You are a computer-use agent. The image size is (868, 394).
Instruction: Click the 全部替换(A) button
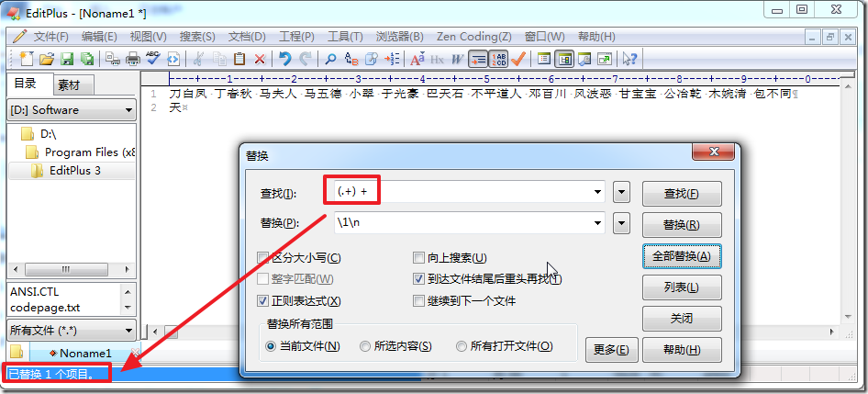(682, 256)
